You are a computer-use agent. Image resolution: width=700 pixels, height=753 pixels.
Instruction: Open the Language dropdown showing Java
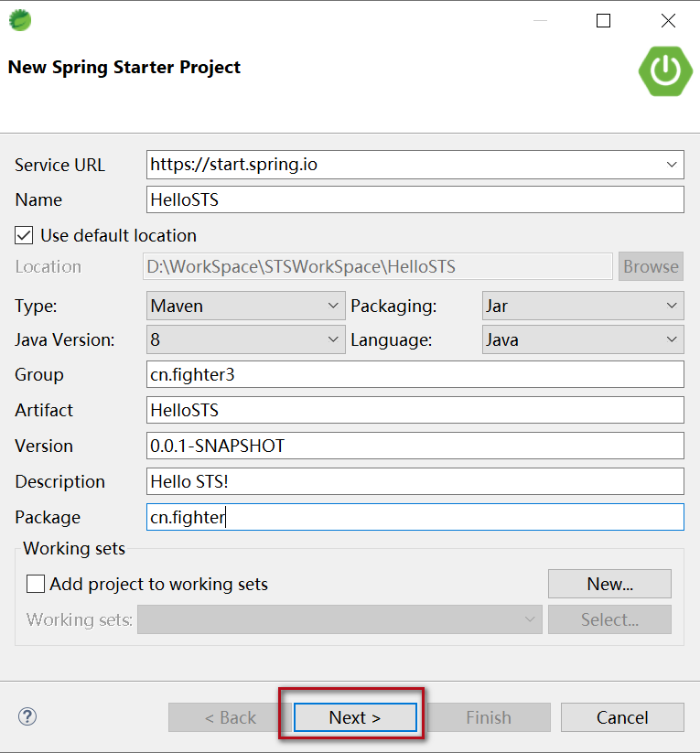click(582, 339)
